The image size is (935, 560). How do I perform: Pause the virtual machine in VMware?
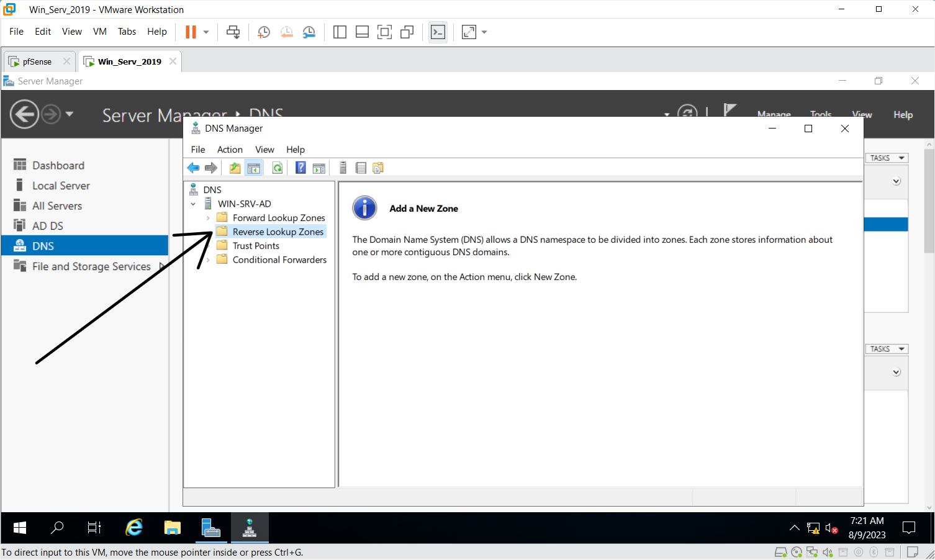(x=191, y=32)
